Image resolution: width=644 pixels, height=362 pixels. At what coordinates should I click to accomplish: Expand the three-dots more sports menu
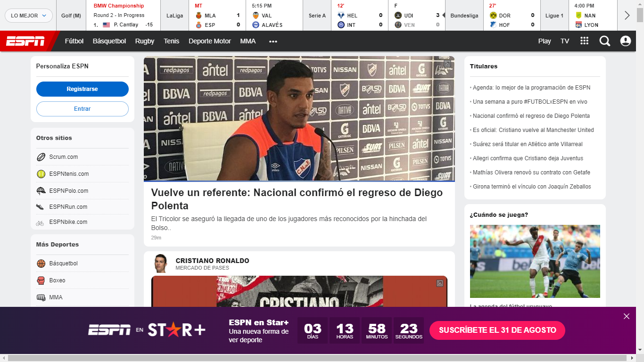coord(273,41)
